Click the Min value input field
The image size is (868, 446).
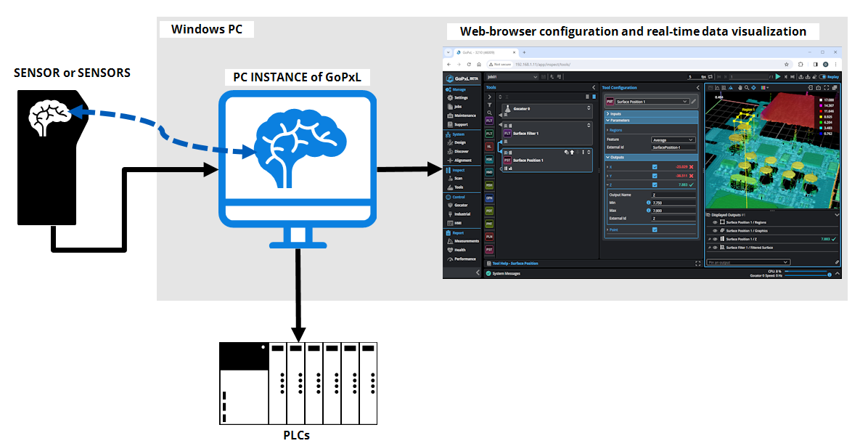click(673, 203)
